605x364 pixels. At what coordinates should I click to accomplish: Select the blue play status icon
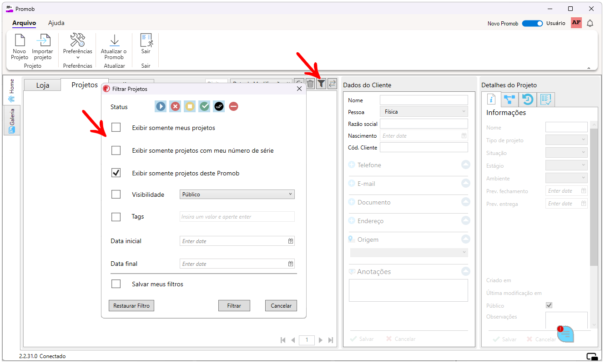point(161,106)
